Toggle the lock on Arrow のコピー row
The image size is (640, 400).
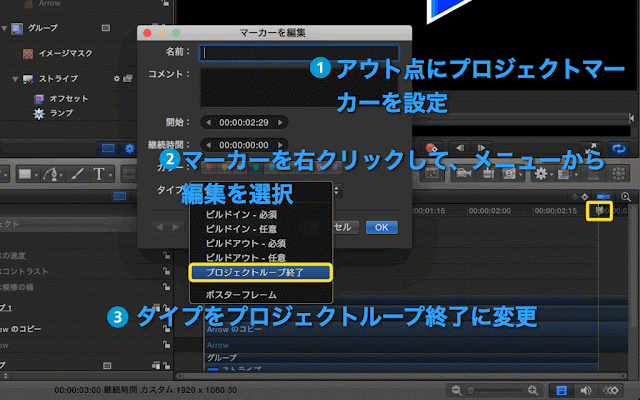click(x=166, y=328)
